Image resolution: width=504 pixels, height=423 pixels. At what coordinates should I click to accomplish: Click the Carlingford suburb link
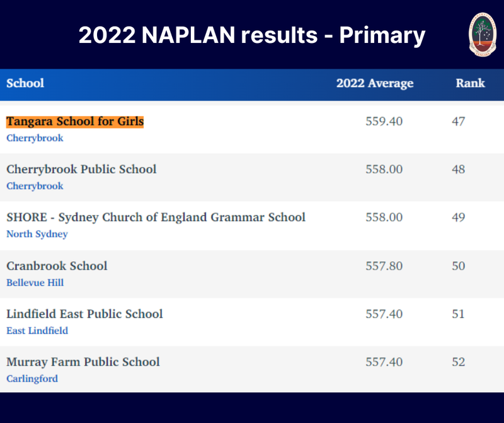(x=32, y=379)
